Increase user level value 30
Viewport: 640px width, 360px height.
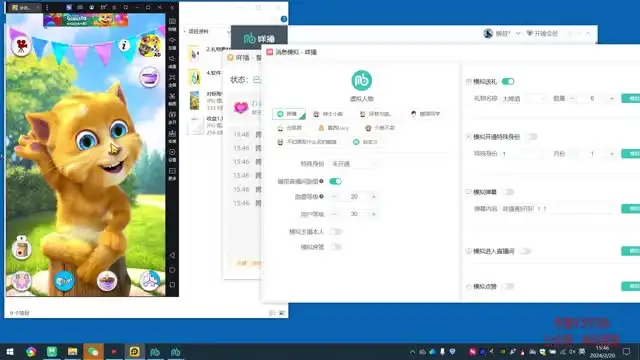click(x=373, y=214)
